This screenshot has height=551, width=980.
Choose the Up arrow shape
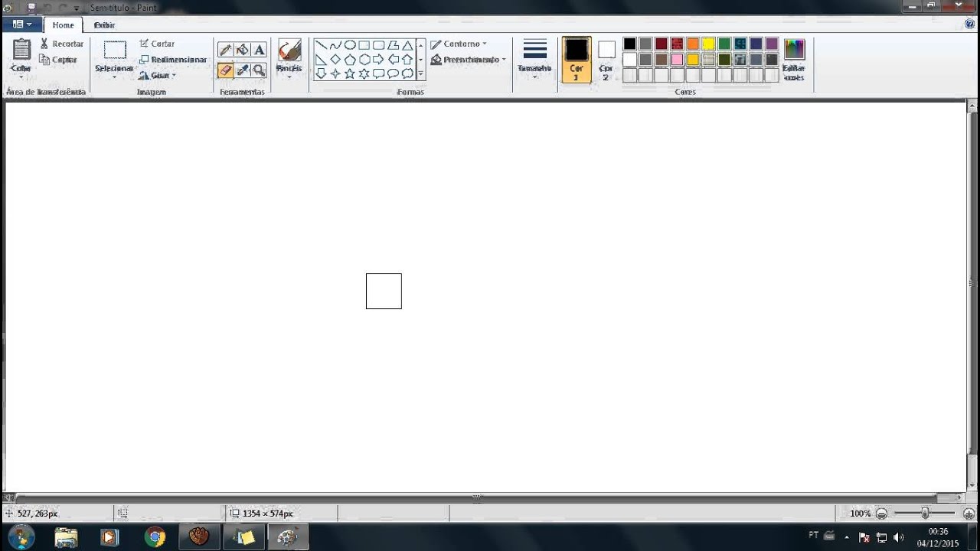[x=407, y=60]
